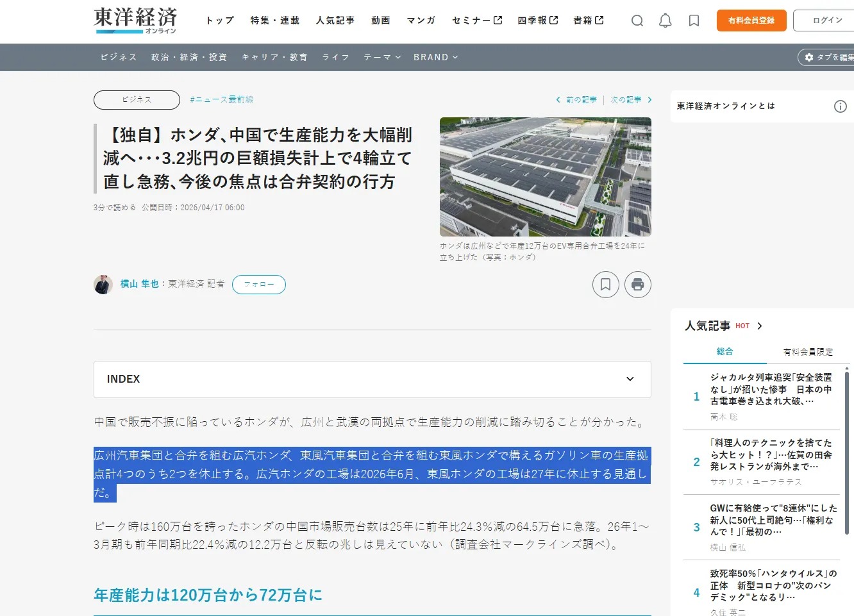Expand 人気記事 HOT list with chevron

760,326
